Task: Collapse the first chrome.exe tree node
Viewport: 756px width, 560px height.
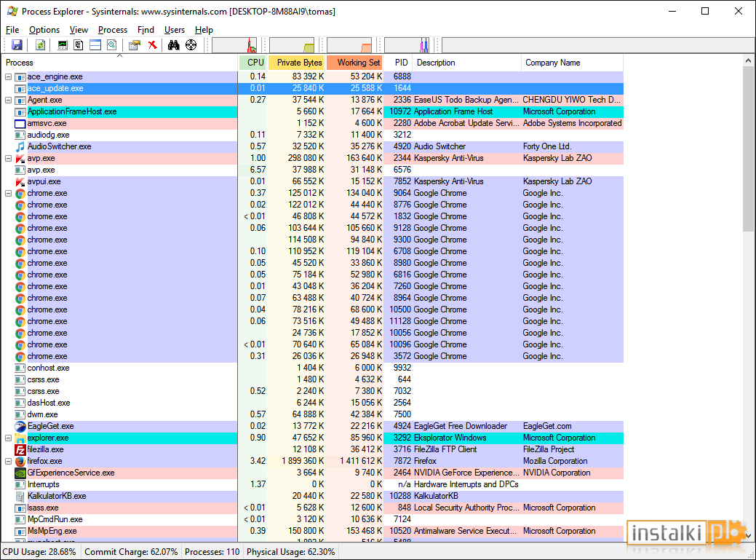Action: 8,194
